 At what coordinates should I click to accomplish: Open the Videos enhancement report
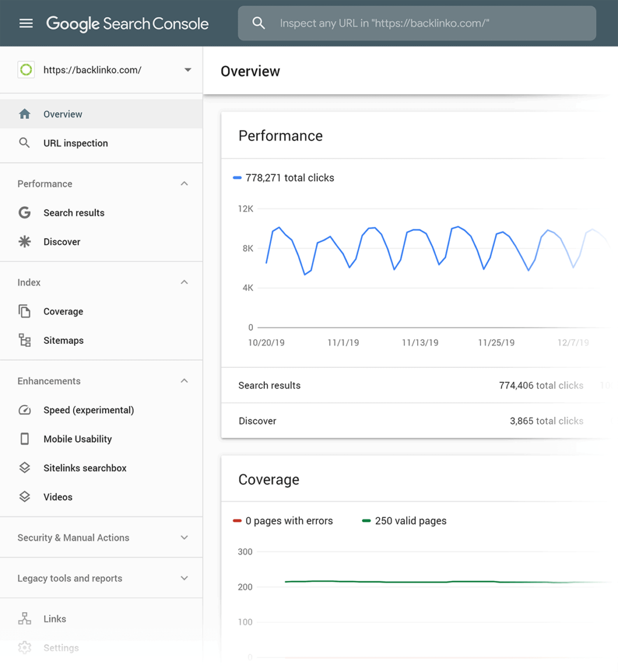[x=58, y=497]
